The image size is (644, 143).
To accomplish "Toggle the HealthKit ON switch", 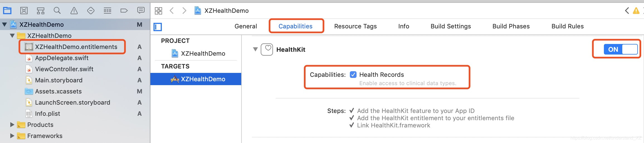I will click(x=621, y=49).
